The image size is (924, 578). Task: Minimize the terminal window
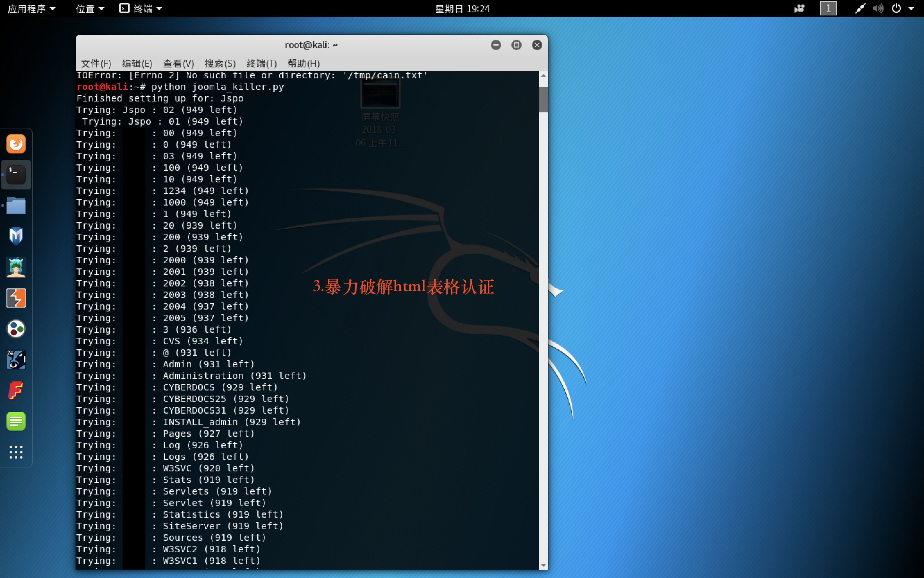tap(496, 45)
